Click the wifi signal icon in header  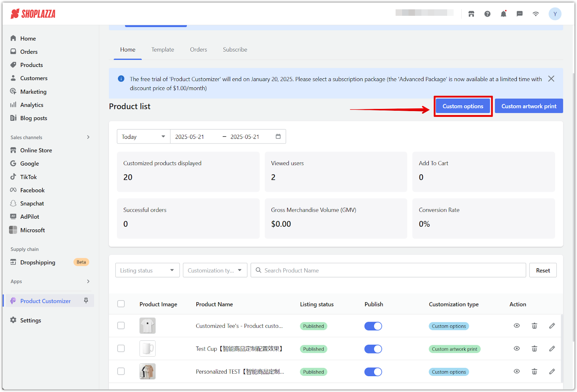(x=536, y=14)
